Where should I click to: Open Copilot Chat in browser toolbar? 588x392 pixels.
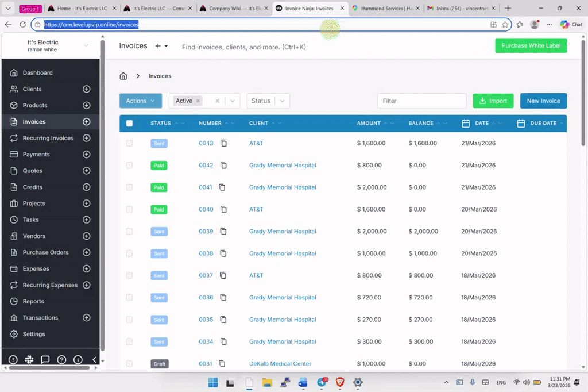[571, 24]
